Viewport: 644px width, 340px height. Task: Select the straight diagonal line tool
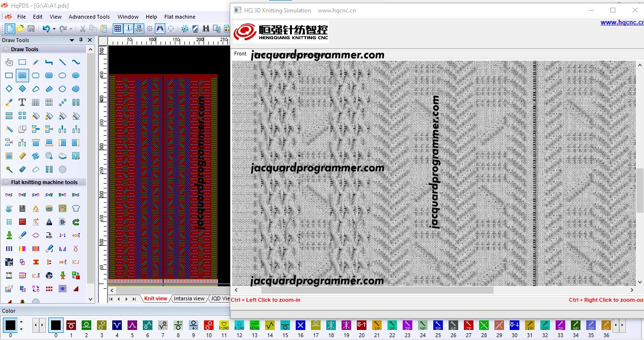[x=63, y=62]
